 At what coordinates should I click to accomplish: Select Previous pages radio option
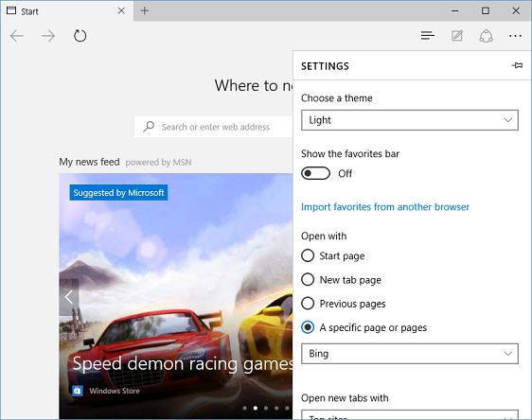click(x=308, y=304)
